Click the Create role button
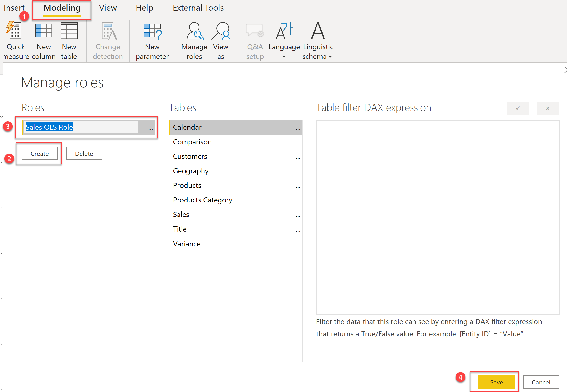 point(40,153)
